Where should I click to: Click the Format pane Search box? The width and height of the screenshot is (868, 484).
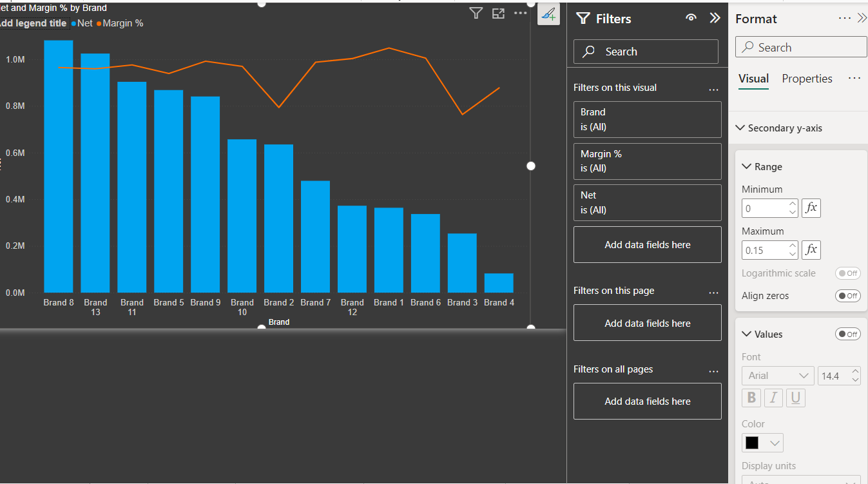pos(801,47)
